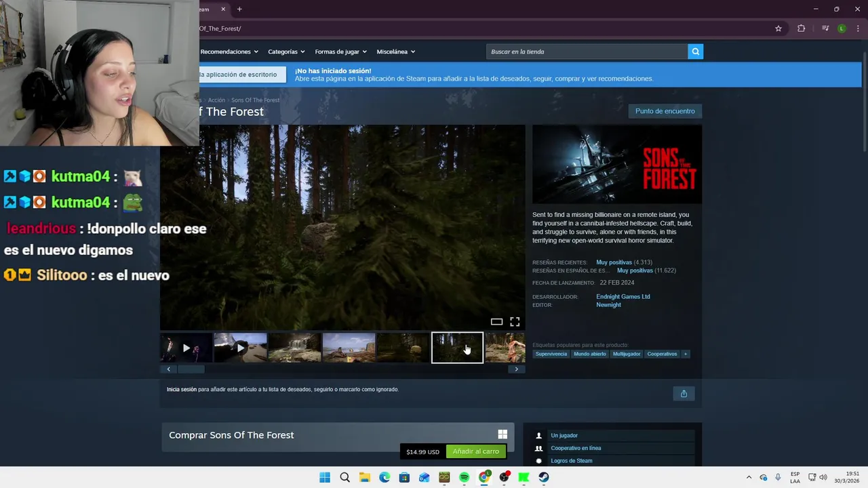Image resolution: width=868 pixels, height=488 pixels.
Task: Select the Multijugador tag
Action: coord(627,354)
